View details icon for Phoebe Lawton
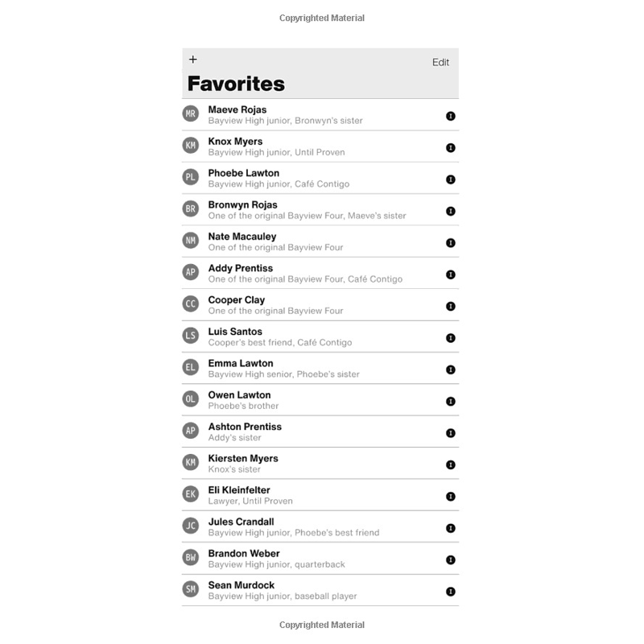 click(451, 180)
